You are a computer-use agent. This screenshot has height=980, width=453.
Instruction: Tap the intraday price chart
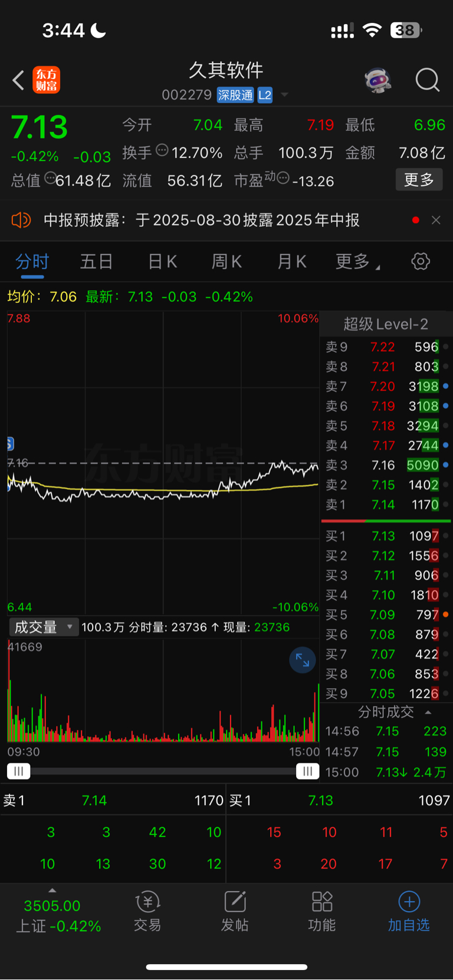coord(163,463)
